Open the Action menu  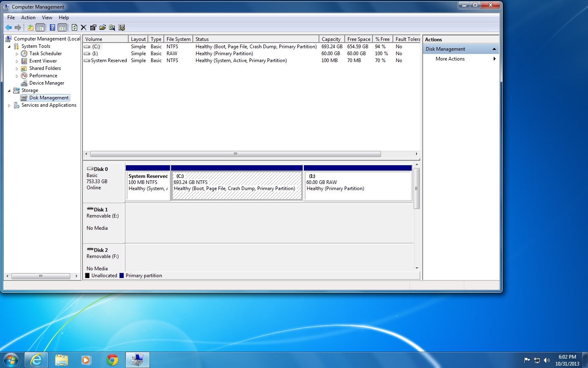28,18
